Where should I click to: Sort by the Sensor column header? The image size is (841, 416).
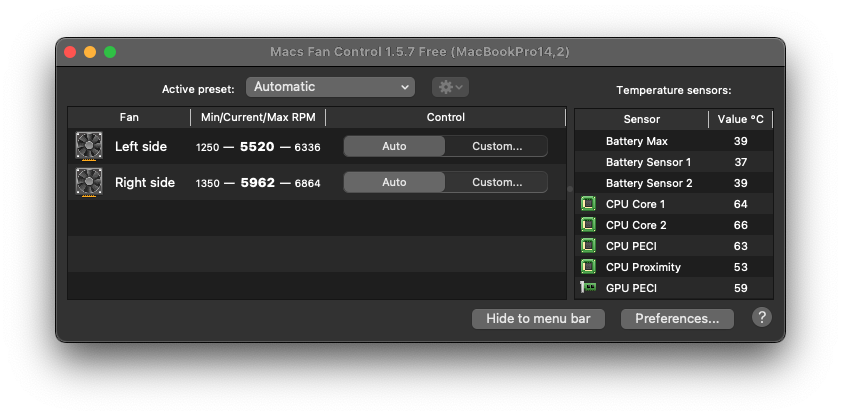(641, 120)
